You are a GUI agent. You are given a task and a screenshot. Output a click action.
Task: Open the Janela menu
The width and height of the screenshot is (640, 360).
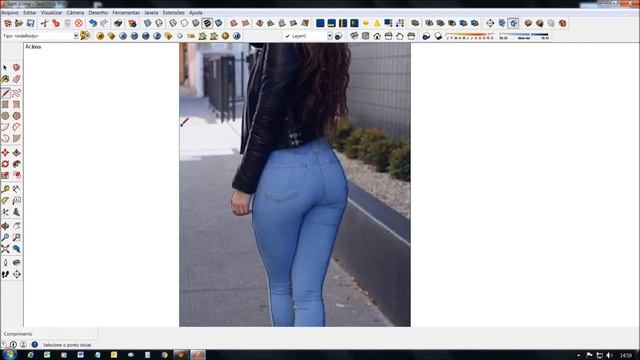pyautogui.click(x=151, y=13)
